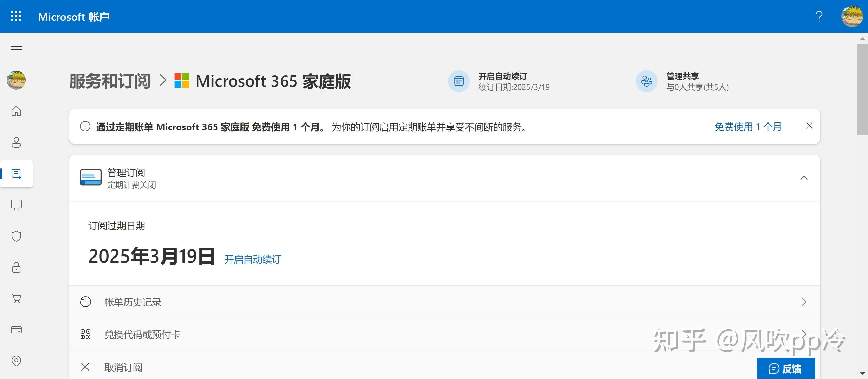Open 管理共享 sharing option
Viewport: 868px width, 379px height.
pos(682,76)
